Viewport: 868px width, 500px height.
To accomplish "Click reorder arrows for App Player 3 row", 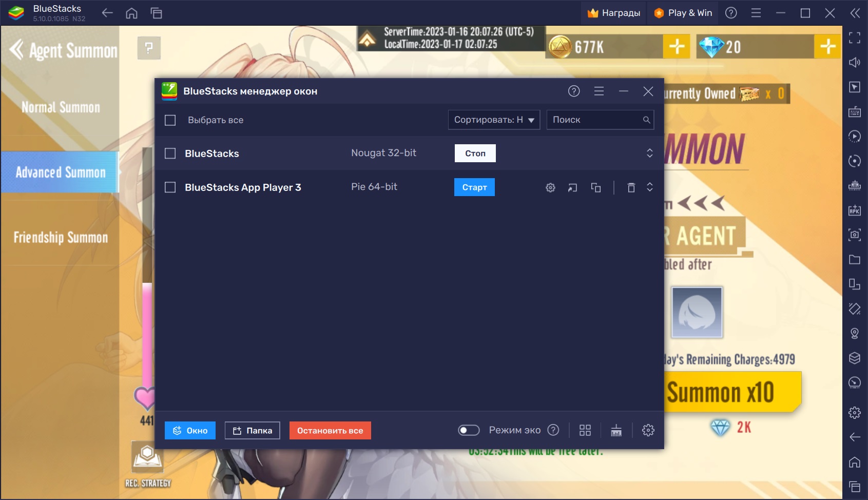I will [x=650, y=187].
